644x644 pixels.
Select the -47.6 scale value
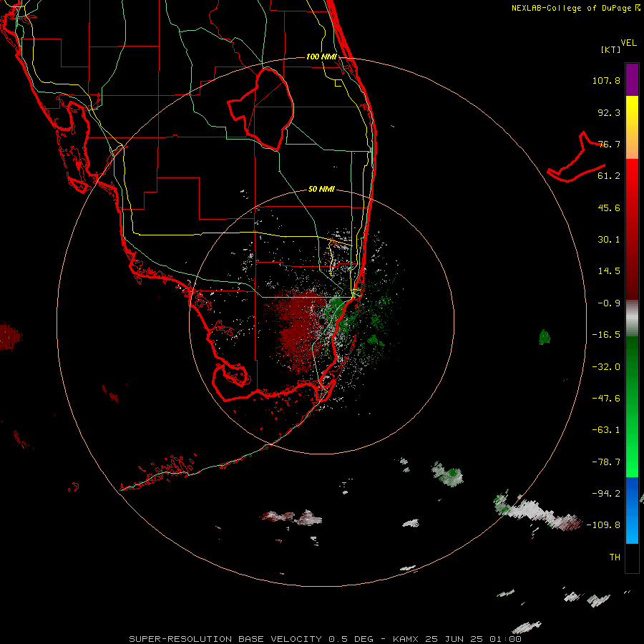pos(606,399)
